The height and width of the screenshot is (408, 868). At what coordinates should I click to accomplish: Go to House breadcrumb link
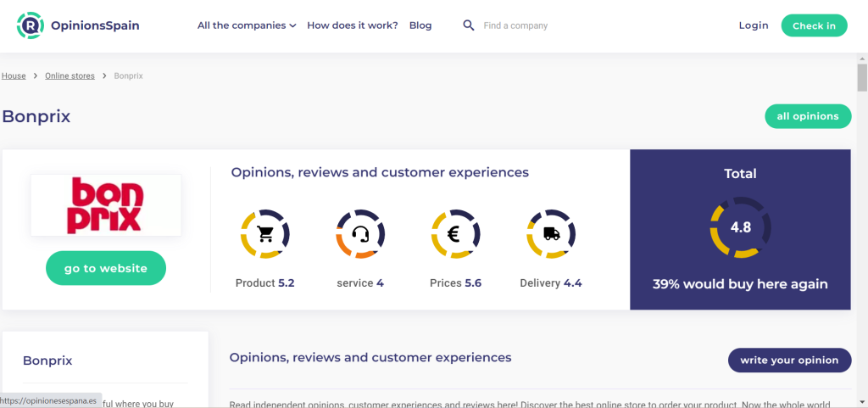tap(14, 76)
